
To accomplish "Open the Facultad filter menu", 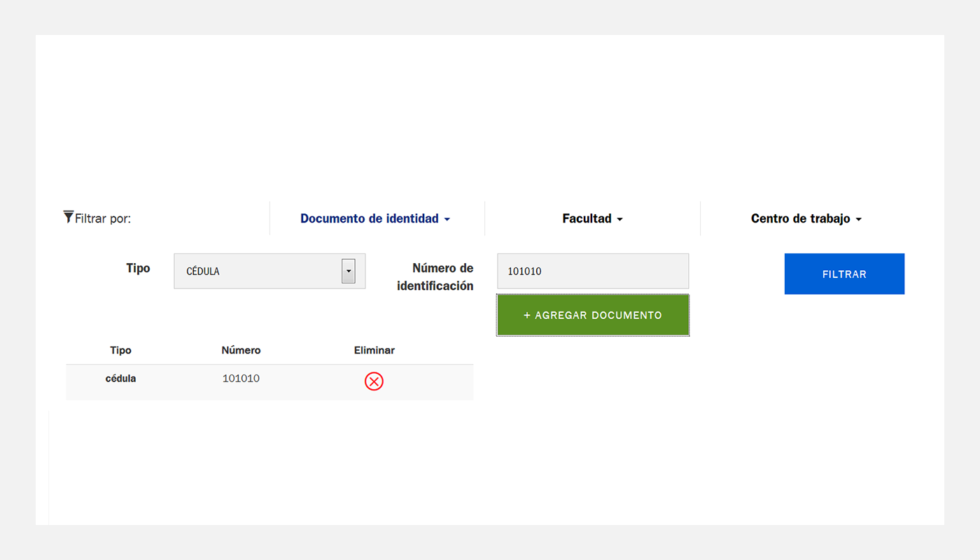I will pos(592,218).
